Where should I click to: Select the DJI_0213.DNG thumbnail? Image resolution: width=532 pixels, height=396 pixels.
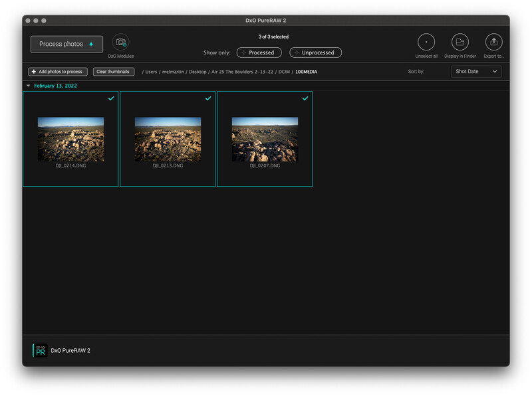168,140
